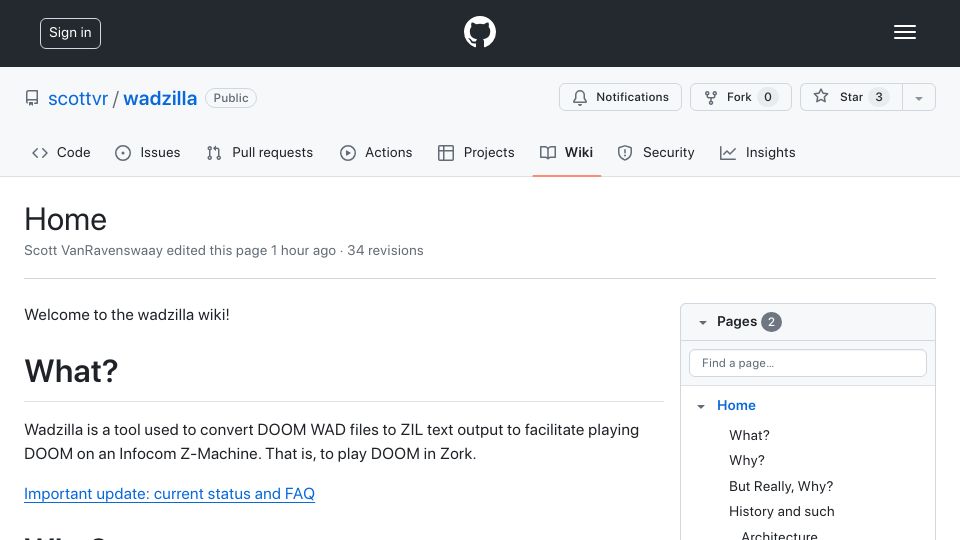Switch to the Projects tab
The width and height of the screenshot is (960, 540).
point(476,152)
